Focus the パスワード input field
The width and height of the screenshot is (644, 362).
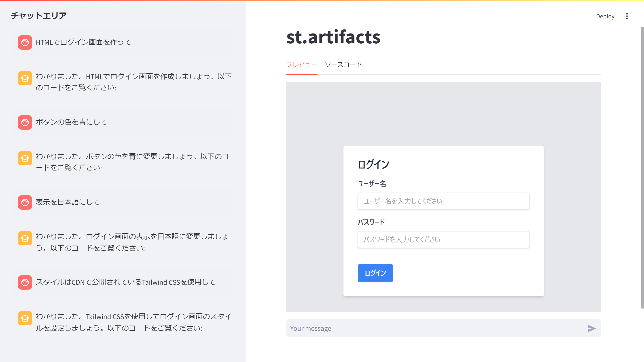pos(443,239)
